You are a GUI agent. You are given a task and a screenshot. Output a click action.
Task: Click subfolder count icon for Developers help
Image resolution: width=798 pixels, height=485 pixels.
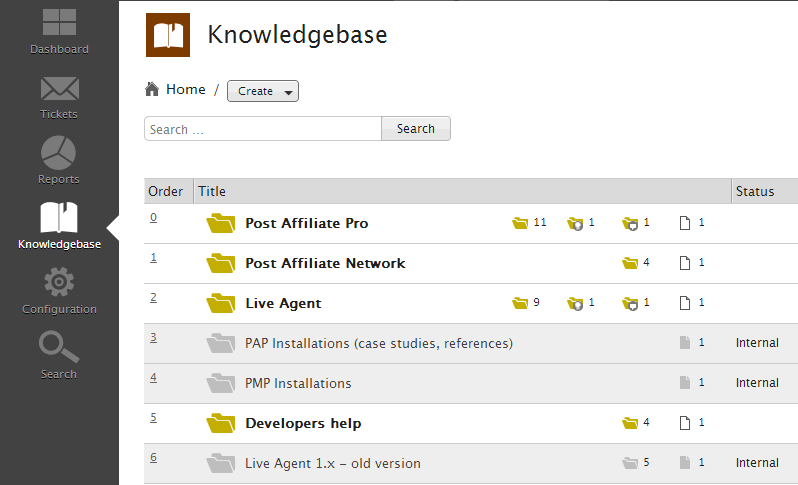coord(629,423)
